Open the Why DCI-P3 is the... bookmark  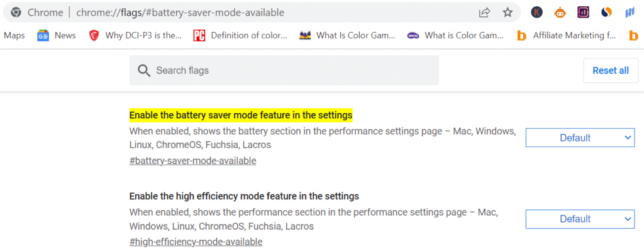tap(135, 36)
